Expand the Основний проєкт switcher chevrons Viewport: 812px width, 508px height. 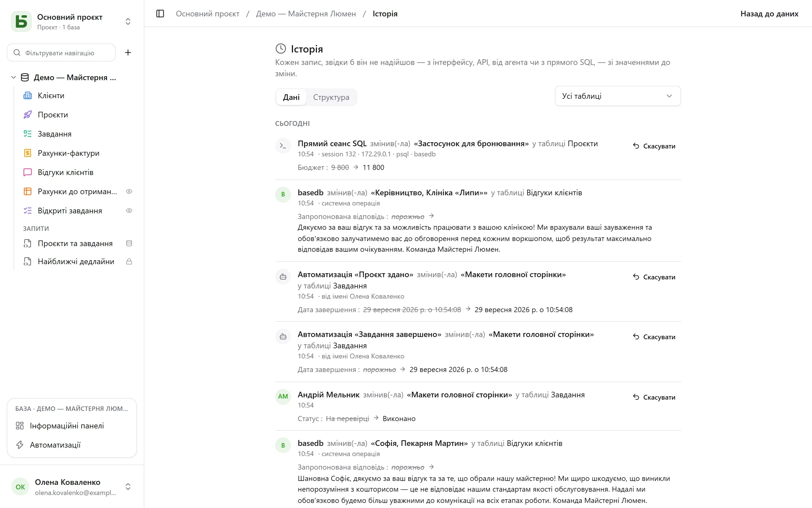128,21
